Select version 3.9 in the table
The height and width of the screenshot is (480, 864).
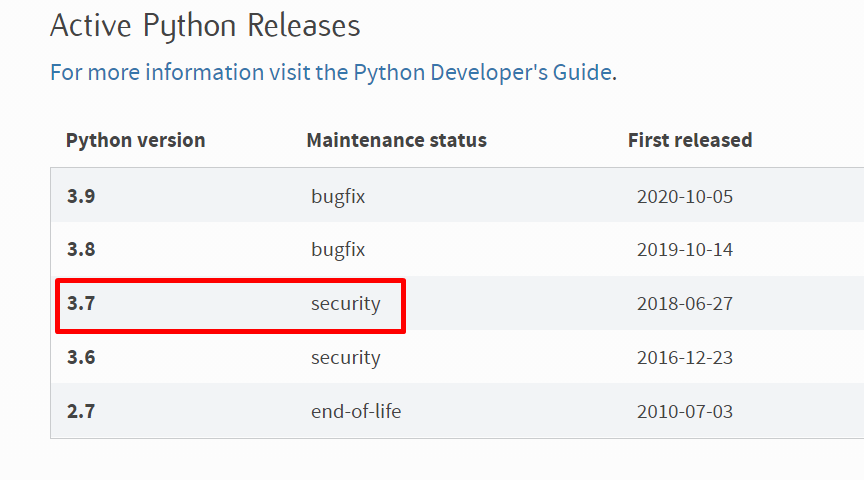pyautogui.click(x=81, y=196)
